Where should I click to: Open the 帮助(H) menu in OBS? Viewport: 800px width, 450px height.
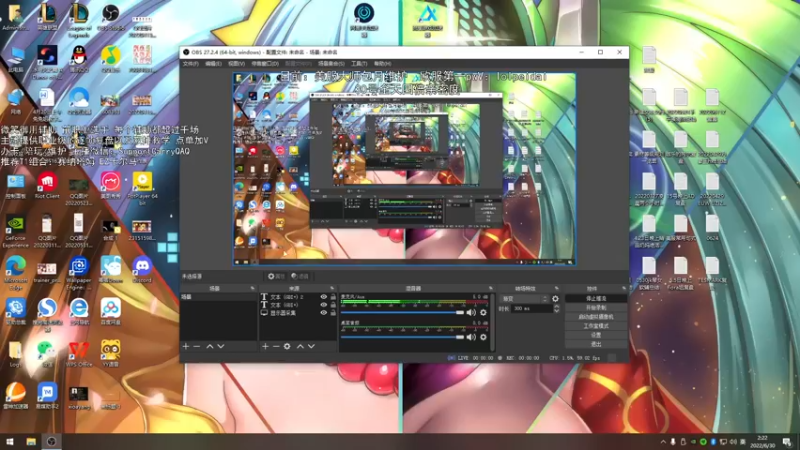click(x=382, y=64)
